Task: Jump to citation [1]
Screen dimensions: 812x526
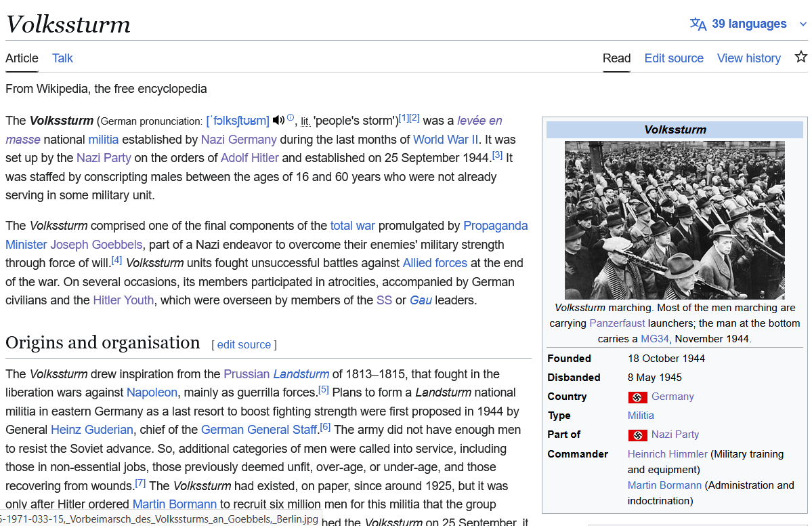Action: (x=404, y=118)
